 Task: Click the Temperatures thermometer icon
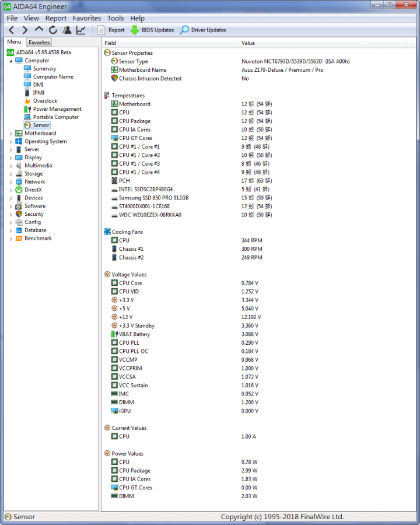pyautogui.click(x=107, y=96)
